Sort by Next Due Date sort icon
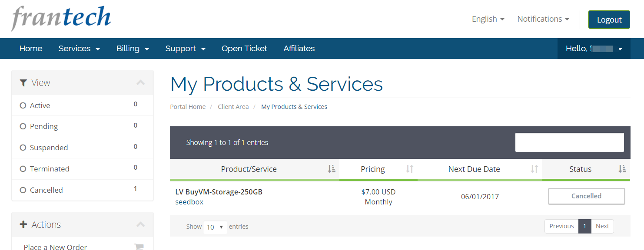Viewport: 644px width, 250px height. point(534,169)
